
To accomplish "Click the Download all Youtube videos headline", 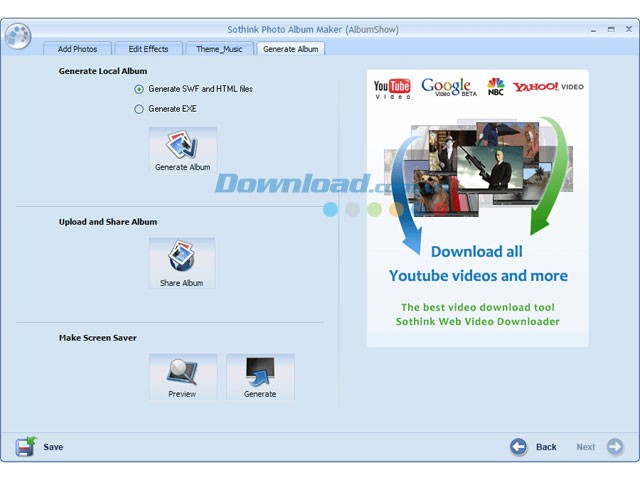I will (x=478, y=264).
